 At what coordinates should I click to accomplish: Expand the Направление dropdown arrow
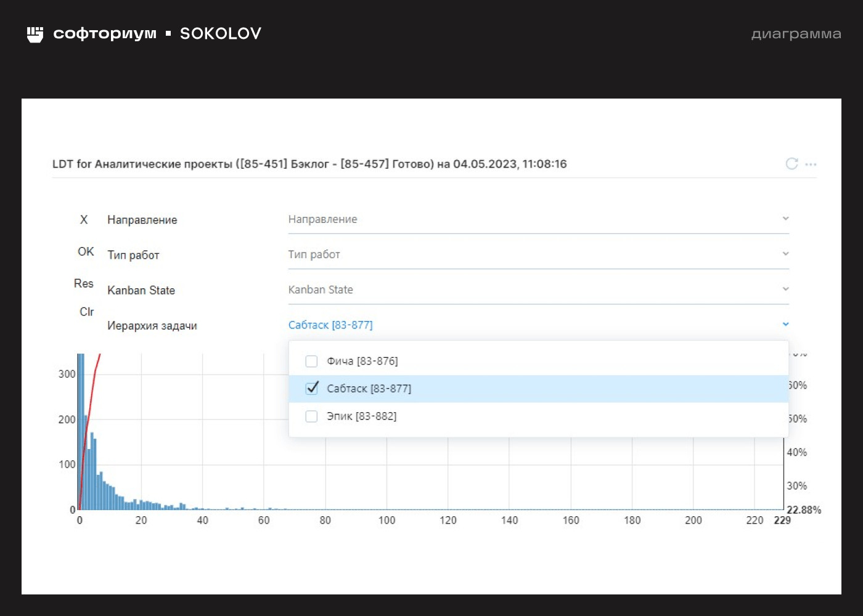[x=785, y=219]
